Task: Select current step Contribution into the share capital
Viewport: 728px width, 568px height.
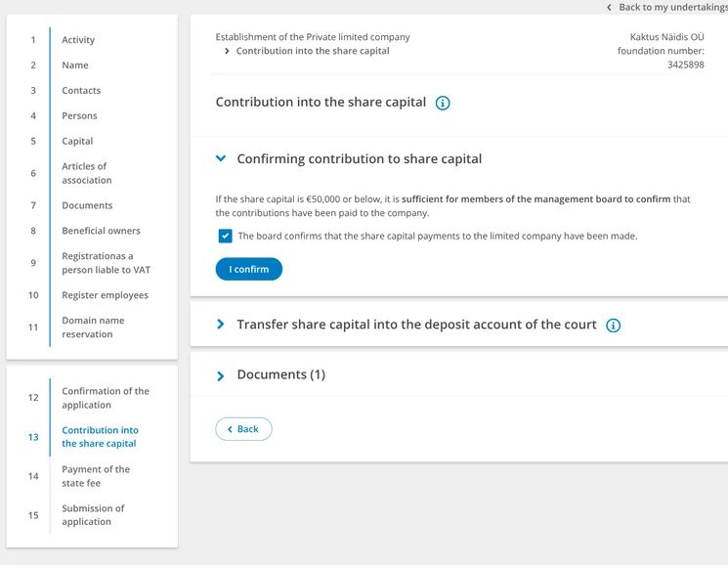Action: (100, 437)
